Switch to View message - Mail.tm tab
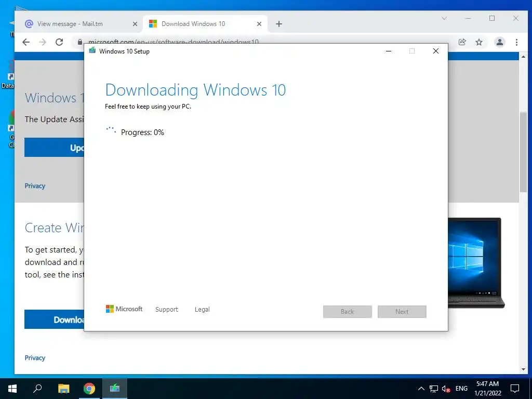Viewport: 532px width, 399px height. click(x=70, y=24)
